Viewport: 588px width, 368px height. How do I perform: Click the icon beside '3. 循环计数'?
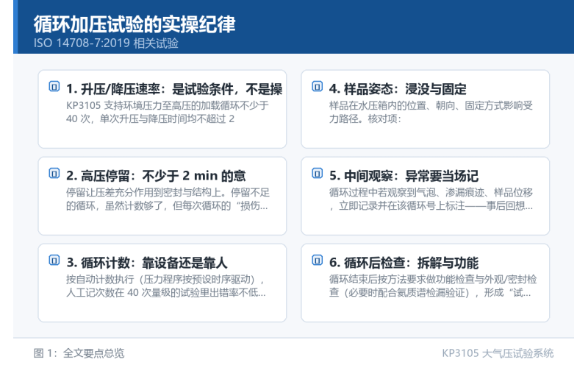(54, 260)
